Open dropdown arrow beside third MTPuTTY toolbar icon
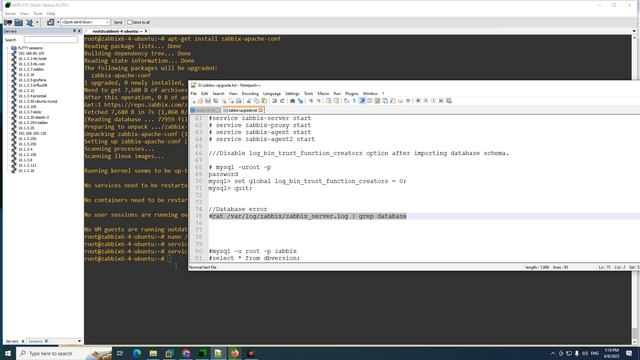The width and height of the screenshot is (640, 360). tap(37, 22)
